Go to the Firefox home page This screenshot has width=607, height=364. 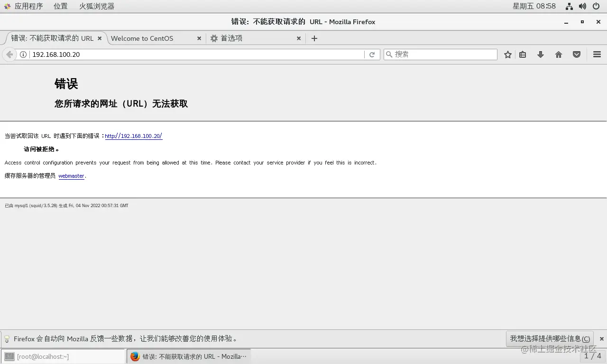point(559,55)
